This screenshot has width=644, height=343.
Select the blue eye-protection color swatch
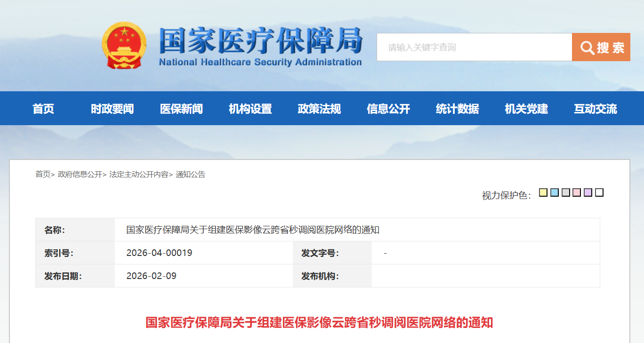554,192
